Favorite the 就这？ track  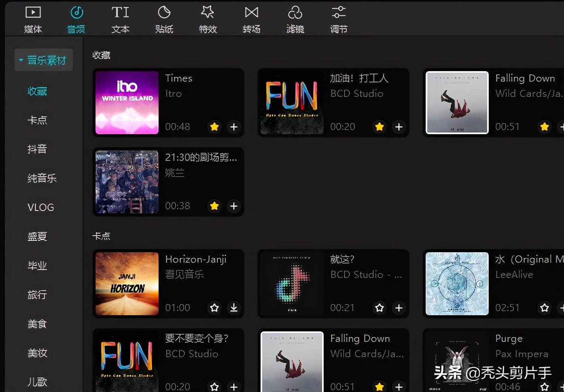click(380, 308)
